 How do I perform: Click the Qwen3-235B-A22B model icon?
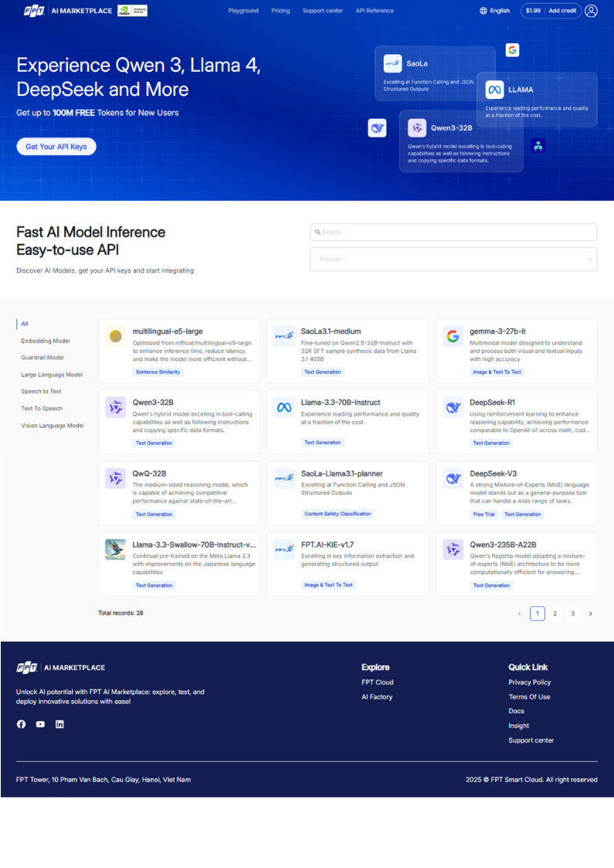(453, 550)
